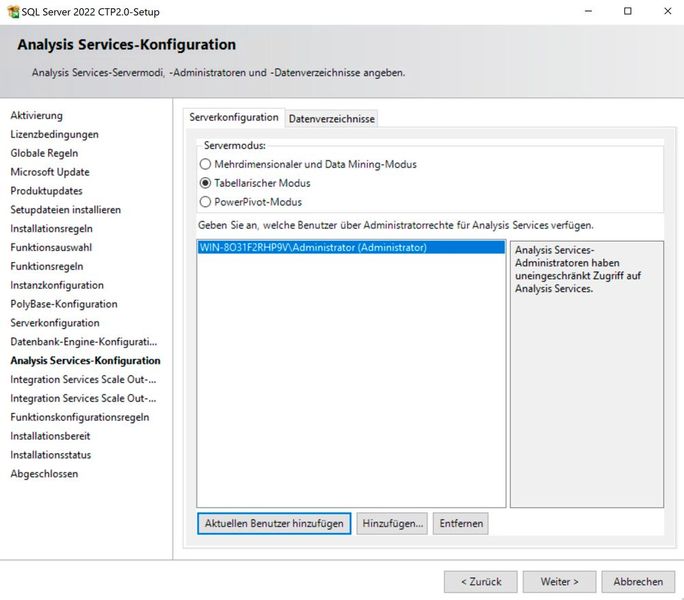
Task: Proceed with the Weiter button
Action: coord(559,582)
